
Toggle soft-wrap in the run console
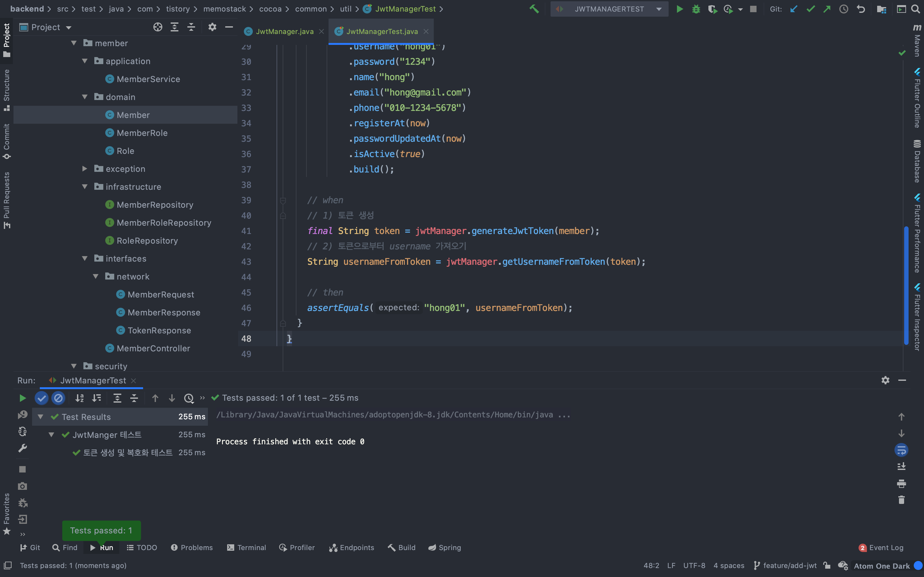pos(901,450)
